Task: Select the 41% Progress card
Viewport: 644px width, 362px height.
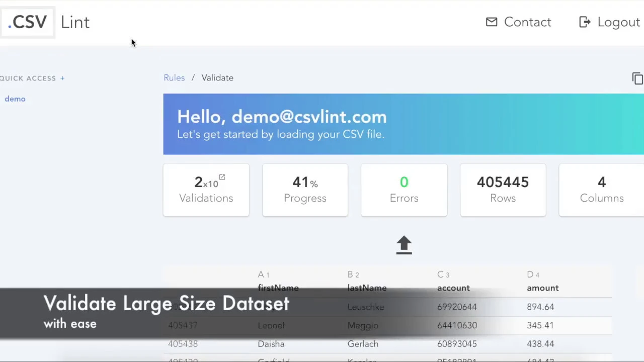Action: click(x=305, y=190)
